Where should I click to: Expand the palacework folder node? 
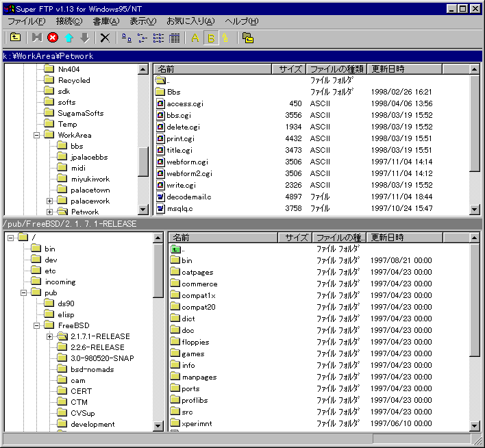[x=49, y=201]
